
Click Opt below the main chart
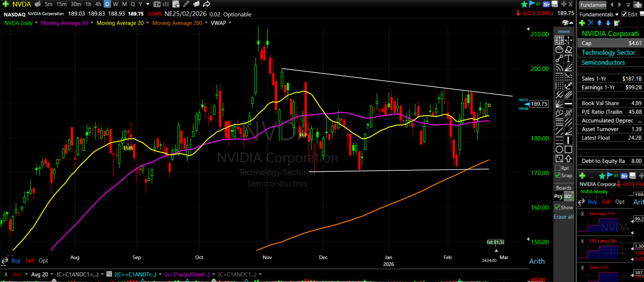point(43,261)
